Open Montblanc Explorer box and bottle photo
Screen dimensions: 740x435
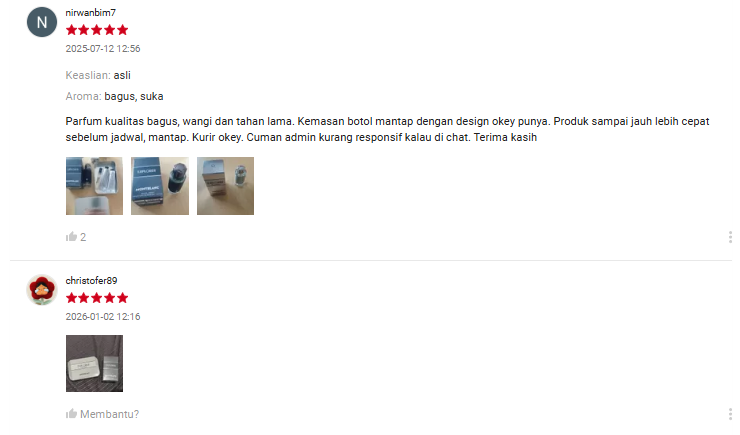[160, 186]
